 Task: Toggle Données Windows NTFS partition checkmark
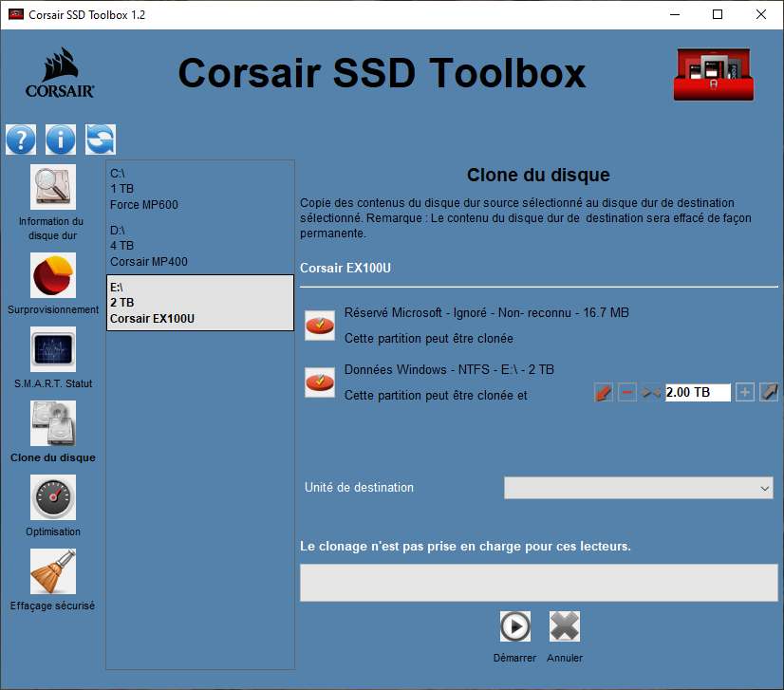pyautogui.click(x=320, y=382)
